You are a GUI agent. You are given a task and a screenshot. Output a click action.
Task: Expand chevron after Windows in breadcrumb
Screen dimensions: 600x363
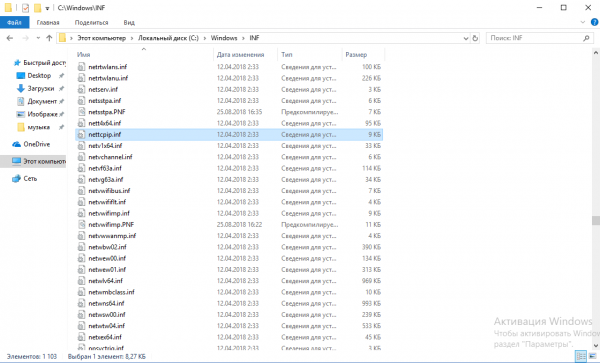click(x=243, y=38)
